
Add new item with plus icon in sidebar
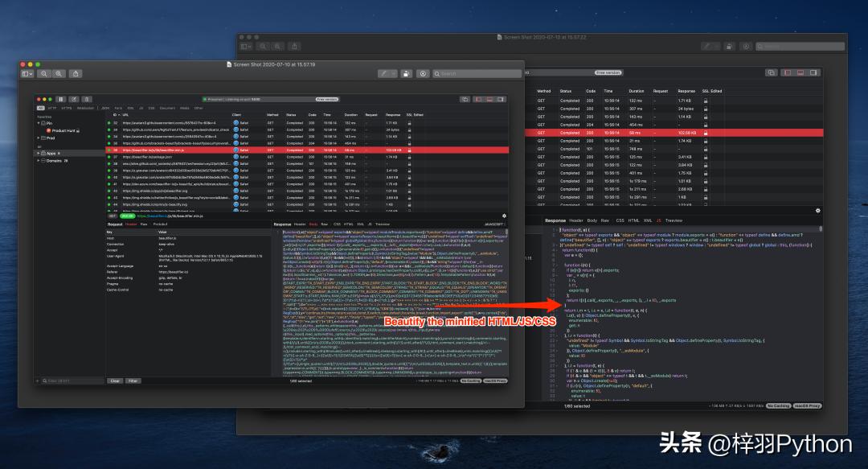coord(38,381)
